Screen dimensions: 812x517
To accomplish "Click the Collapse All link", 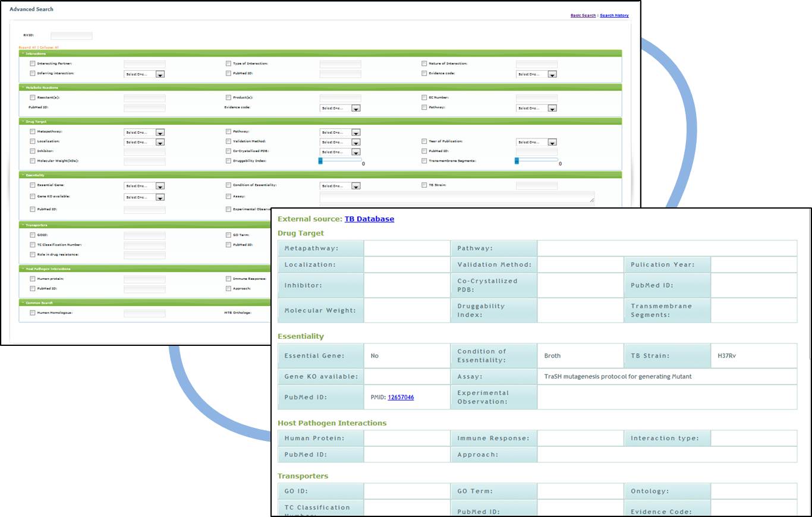I will pyautogui.click(x=49, y=48).
